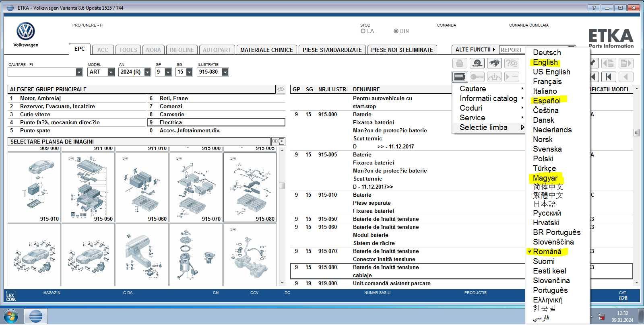Open illustration thumbnail 915-010
644x325 pixels.
coord(34,187)
